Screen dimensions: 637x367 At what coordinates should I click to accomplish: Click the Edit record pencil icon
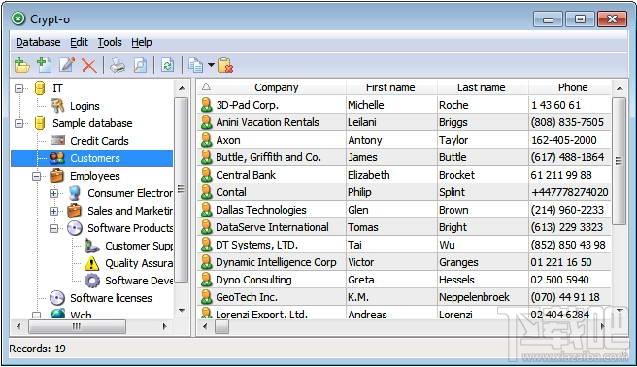pyautogui.click(x=67, y=65)
